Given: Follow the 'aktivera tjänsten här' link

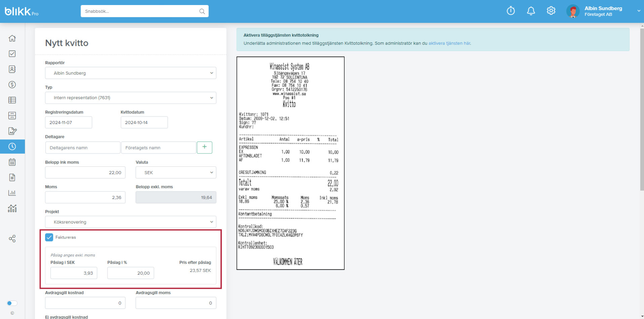Looking at the screenshot, I should pyautogui.click(x=449, y=43).
